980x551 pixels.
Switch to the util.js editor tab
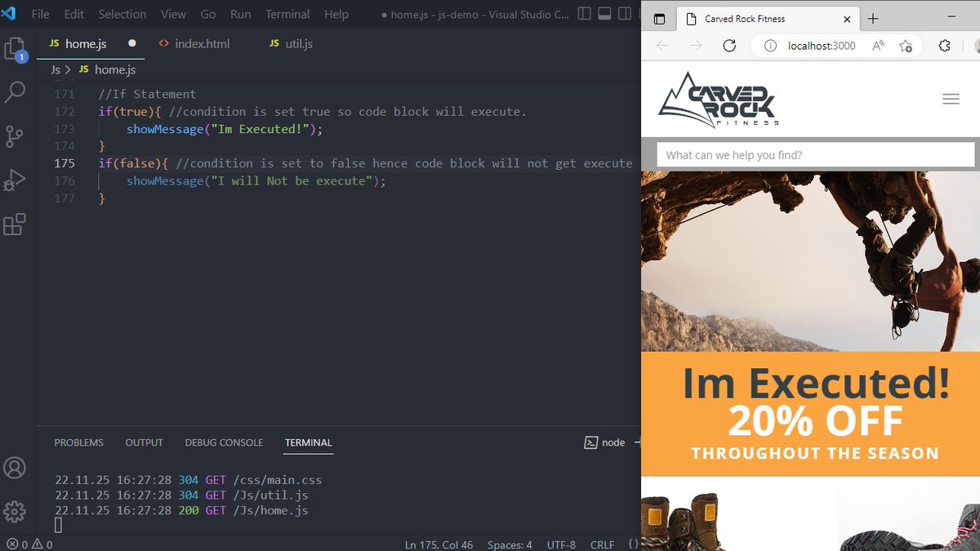(299, 43)
